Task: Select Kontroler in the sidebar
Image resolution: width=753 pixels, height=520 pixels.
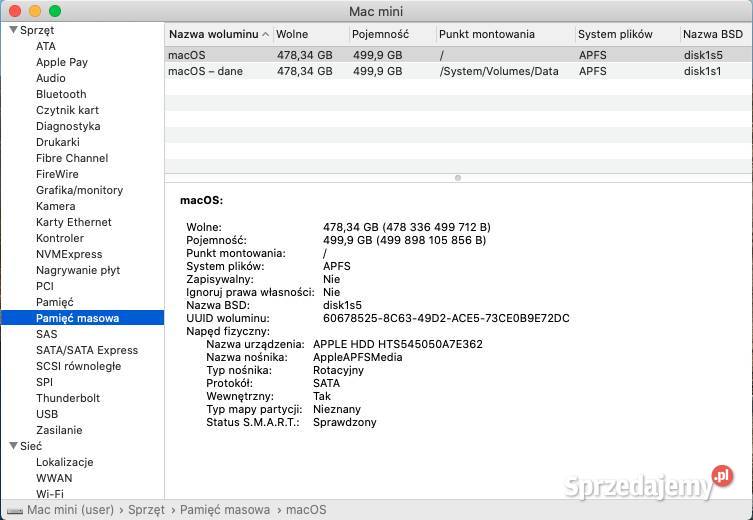Action: (x=60, y=238)
